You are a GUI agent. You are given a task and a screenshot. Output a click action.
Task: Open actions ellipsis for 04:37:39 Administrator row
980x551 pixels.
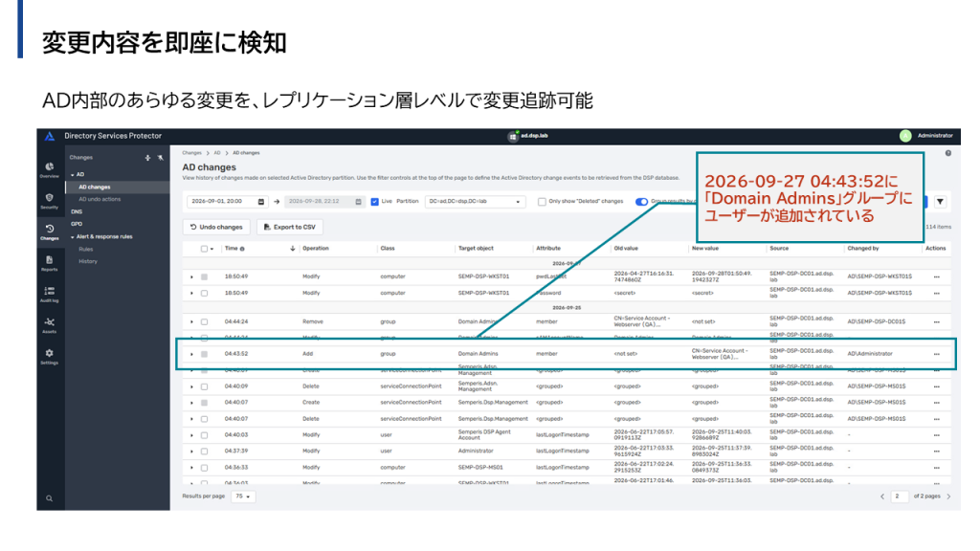[936, 452]
